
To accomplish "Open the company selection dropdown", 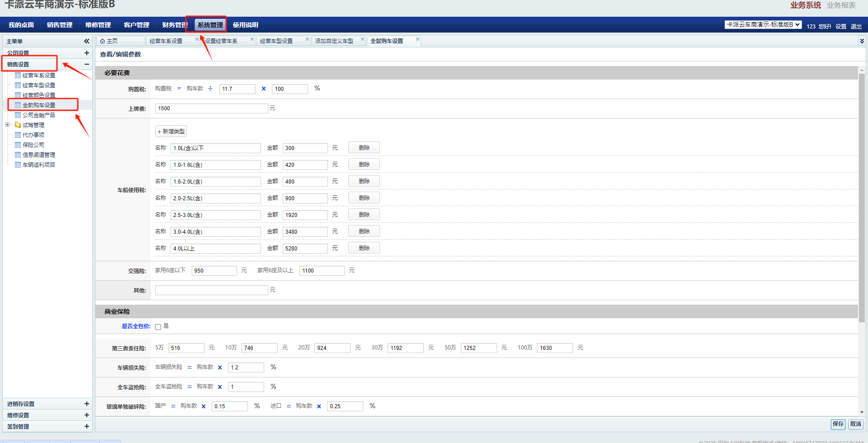I will click(x=763, y=25).
